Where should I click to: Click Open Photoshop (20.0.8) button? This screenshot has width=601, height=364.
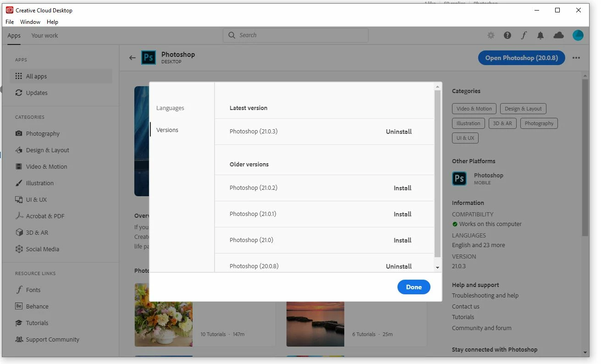(x=522, y=58)
